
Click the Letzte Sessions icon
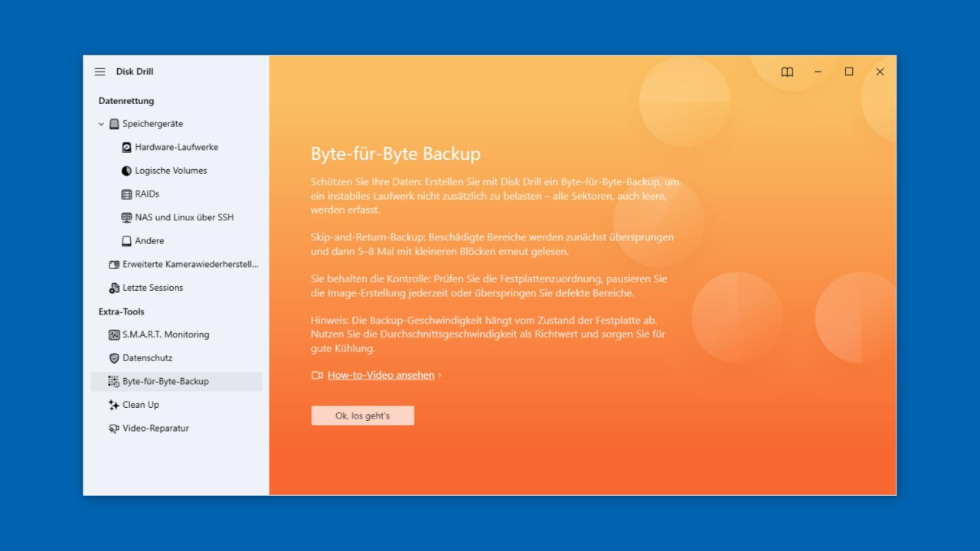coord(114,288)
